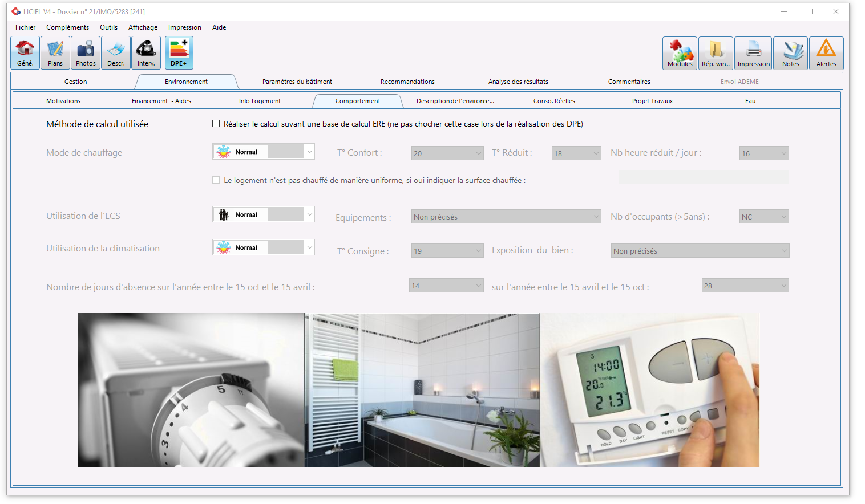
Task: Click the heated surface input field
Action: [x=704, y=177]
